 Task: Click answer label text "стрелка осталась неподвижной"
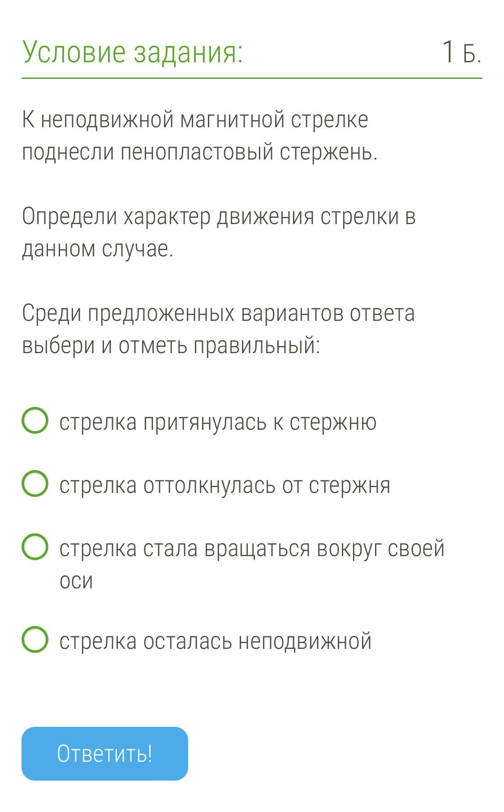(x=215, y=641)
